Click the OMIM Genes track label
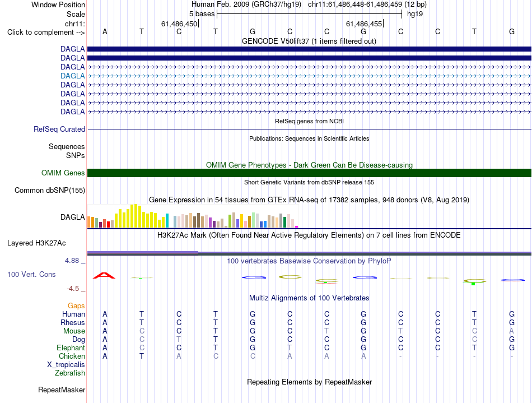 pos(63,173)
